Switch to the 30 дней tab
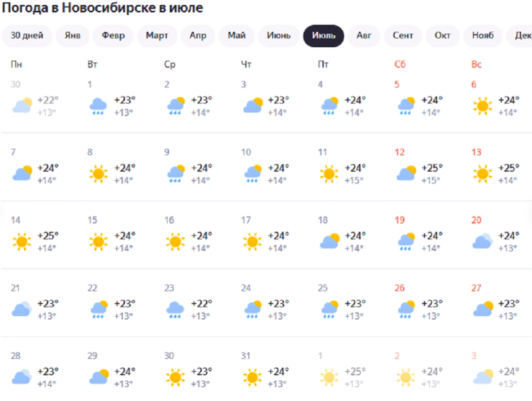Image resolution: width=532 pixels, height=401 pixels. [x=27, y=36]
